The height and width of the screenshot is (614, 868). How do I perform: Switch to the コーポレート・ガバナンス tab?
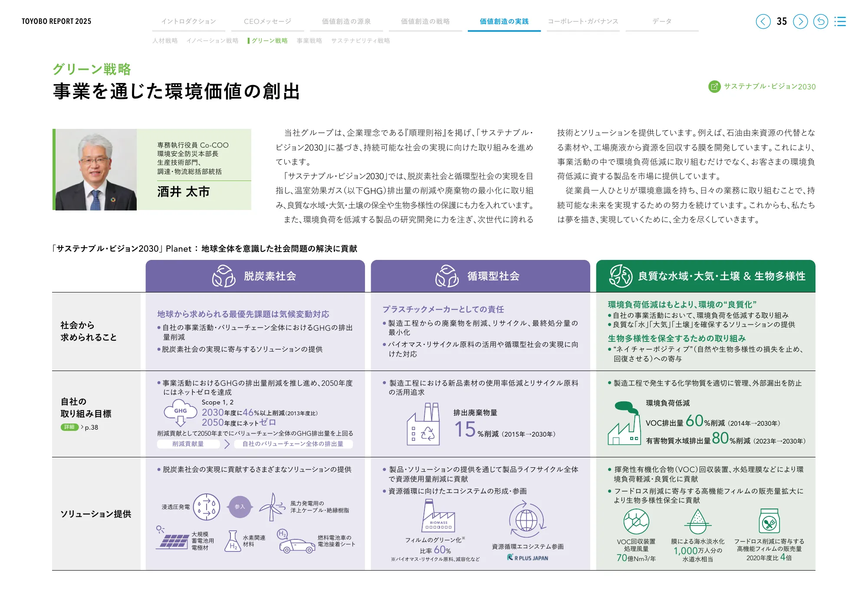(x=583, y=20)
